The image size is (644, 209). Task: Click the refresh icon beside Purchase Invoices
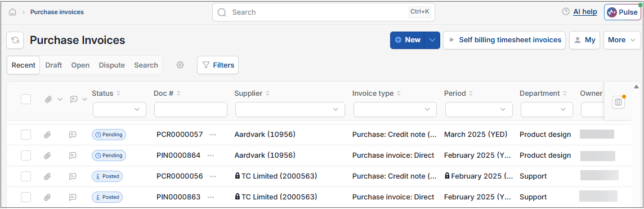click(15, 40)
